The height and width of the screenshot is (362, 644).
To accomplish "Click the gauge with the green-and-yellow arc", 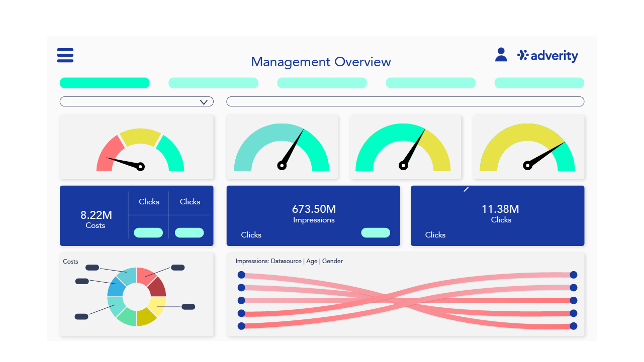I will click(403, 147).
